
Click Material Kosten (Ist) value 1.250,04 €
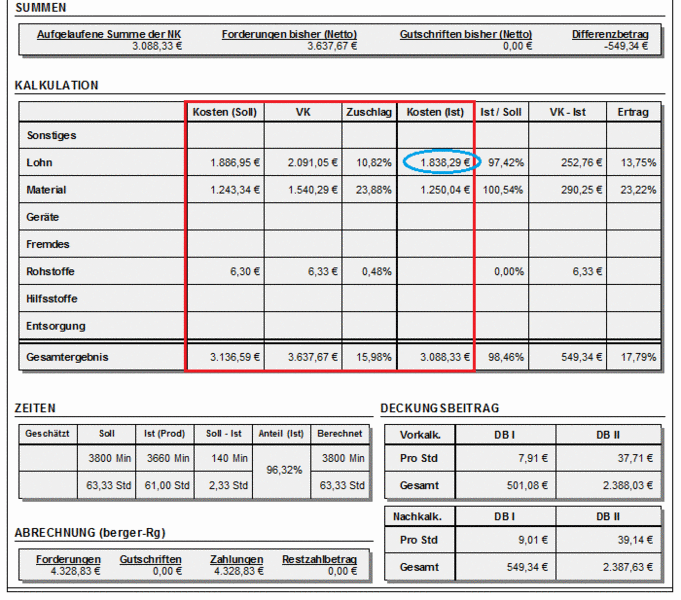445,190
